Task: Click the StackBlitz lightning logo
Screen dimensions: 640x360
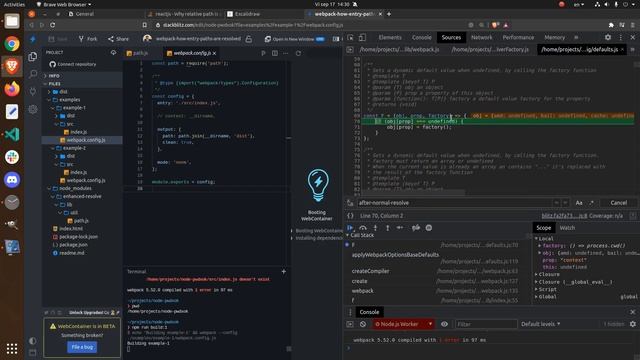Action: tap(33, 39)
